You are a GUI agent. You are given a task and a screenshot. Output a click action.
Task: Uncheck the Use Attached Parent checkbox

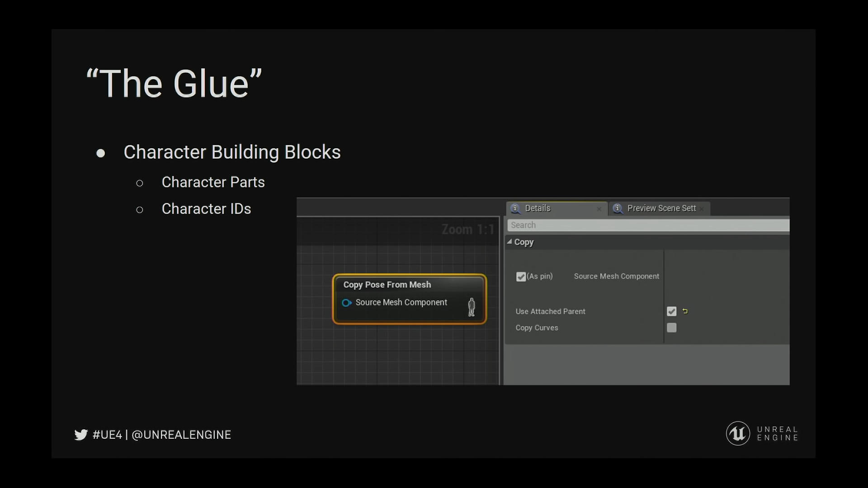pos(671,311)
